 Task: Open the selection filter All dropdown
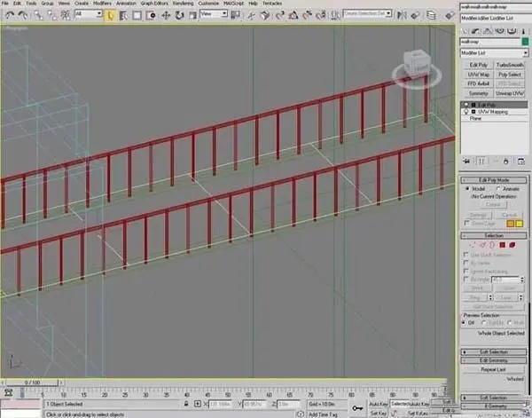coord(89,14)
